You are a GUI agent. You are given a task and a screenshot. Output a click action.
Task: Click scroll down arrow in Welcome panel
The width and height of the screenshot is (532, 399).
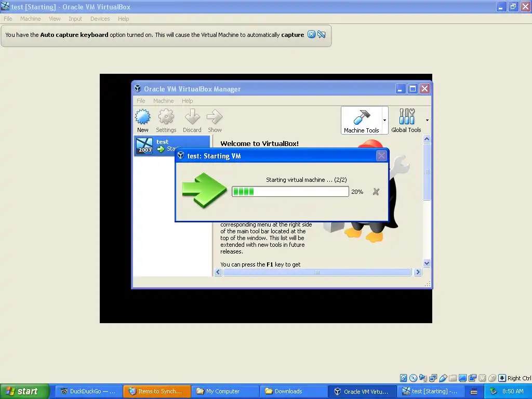pos(427,263)
